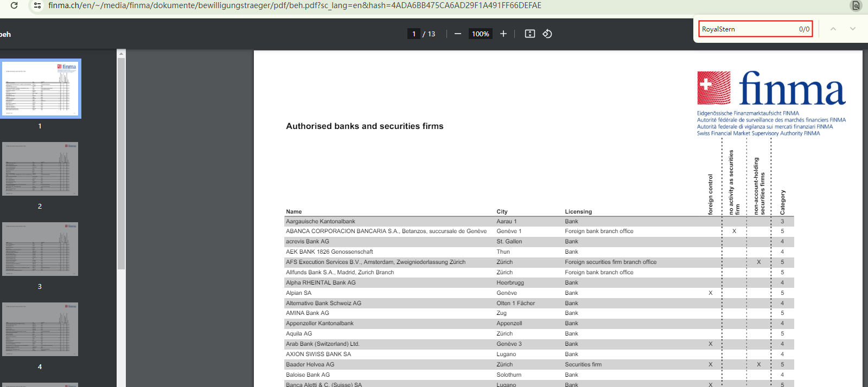Viewport: 868px width, 387px height.
Task: Click the RoyalStern find-in-page search field
Action: pyautogui.click(x=749, y=29)
